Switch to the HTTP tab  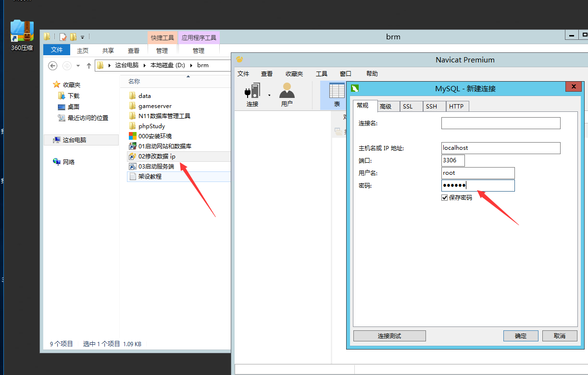pos(456,107)
